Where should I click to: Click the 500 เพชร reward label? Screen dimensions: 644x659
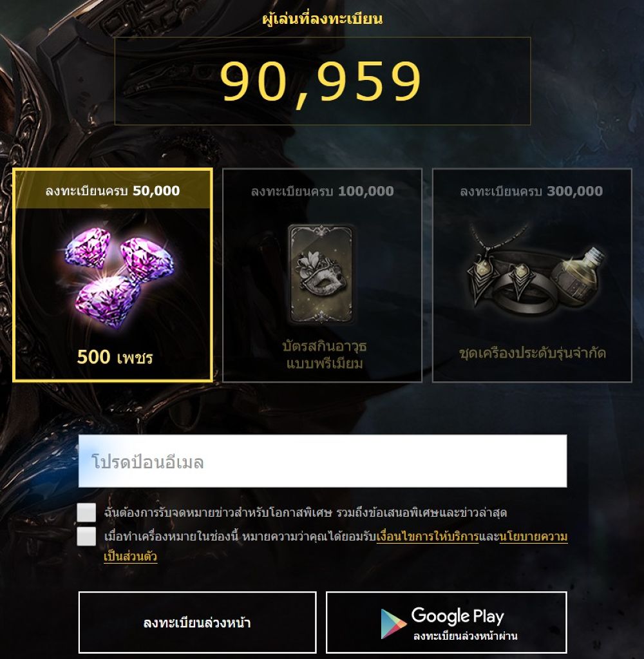point(115,358)
